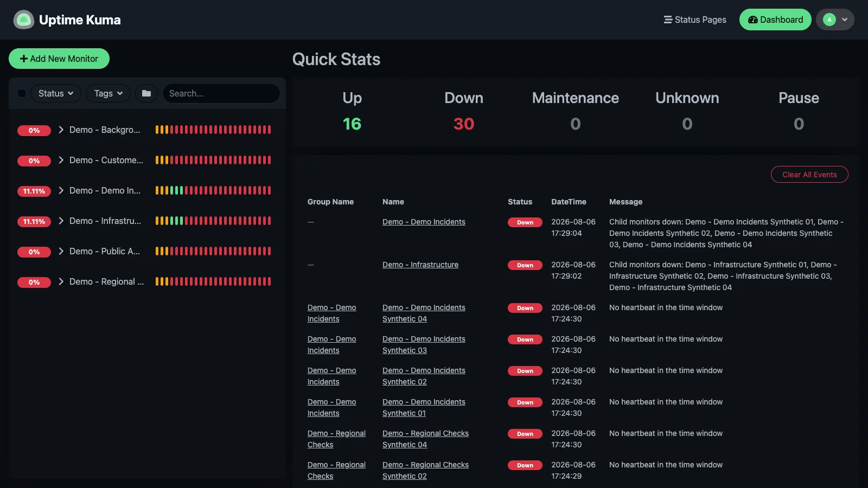The image size is (868, 488).
Task: Expand the Demo - Custome... group chevron
Action: [61, 160]
